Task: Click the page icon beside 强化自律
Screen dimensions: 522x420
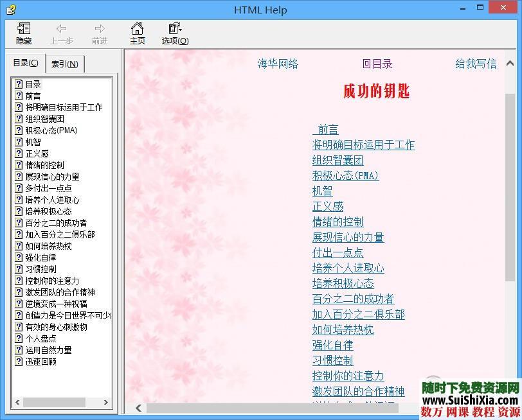Action: point(19,258)
